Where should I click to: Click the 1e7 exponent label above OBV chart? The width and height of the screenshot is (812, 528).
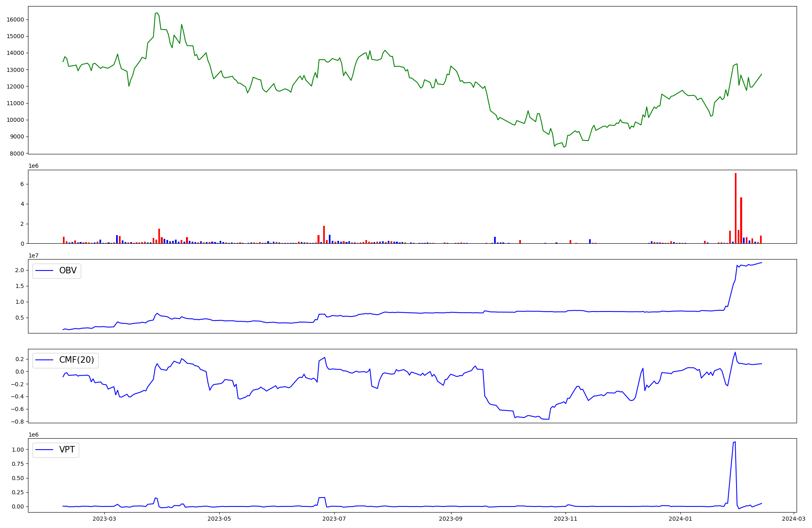pos(33,255)
